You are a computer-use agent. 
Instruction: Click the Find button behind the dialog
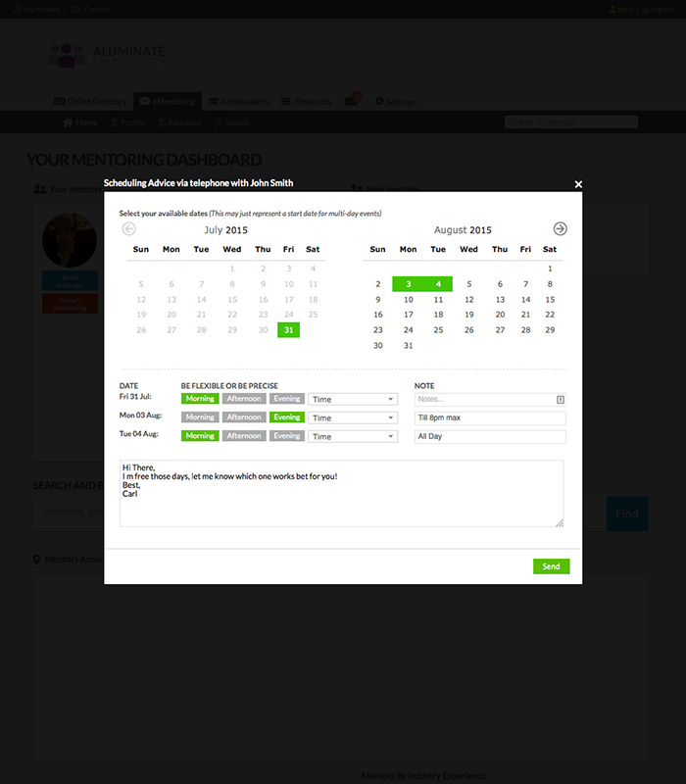pyautogui.click(x=627, y=514)
